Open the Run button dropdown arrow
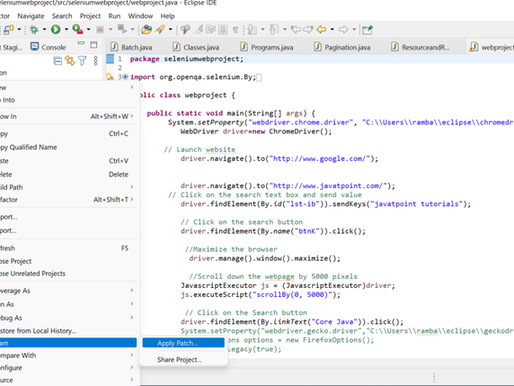514x386 pixels. 66,30
